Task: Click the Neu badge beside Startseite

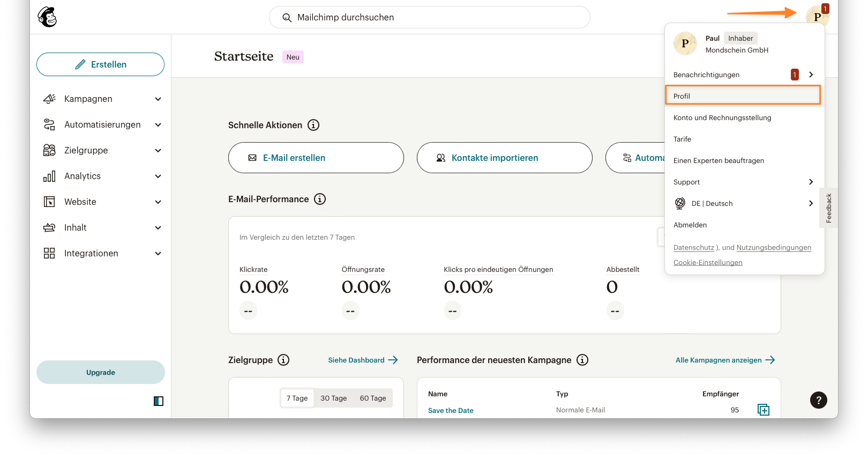Action: point(293,57)
